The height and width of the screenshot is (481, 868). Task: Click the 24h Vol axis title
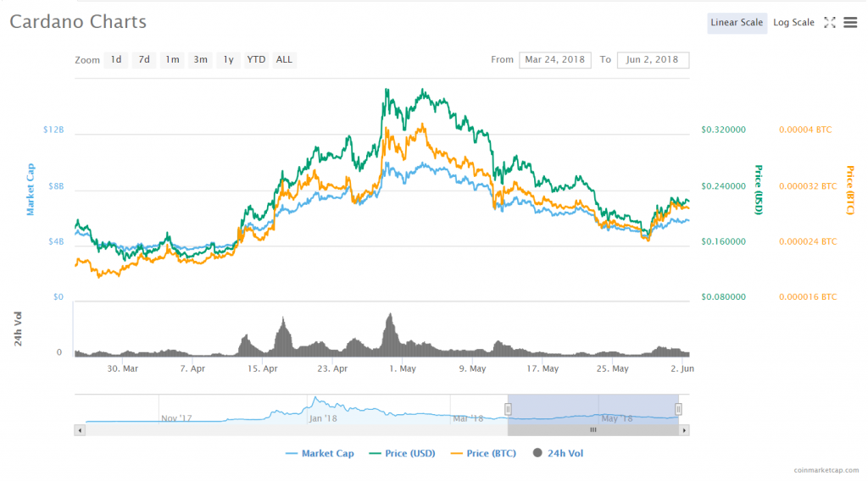(19, 329)
